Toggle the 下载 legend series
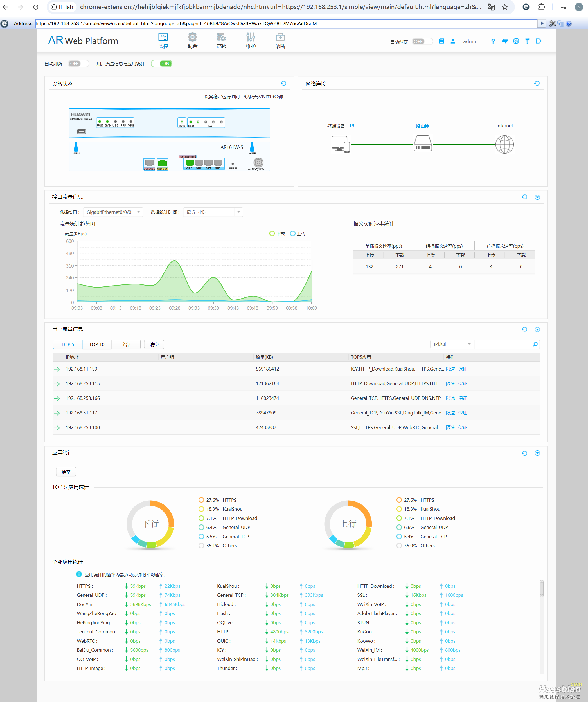Image resolution: width=588 pixels, height=702 pixels. coord(277,234)
